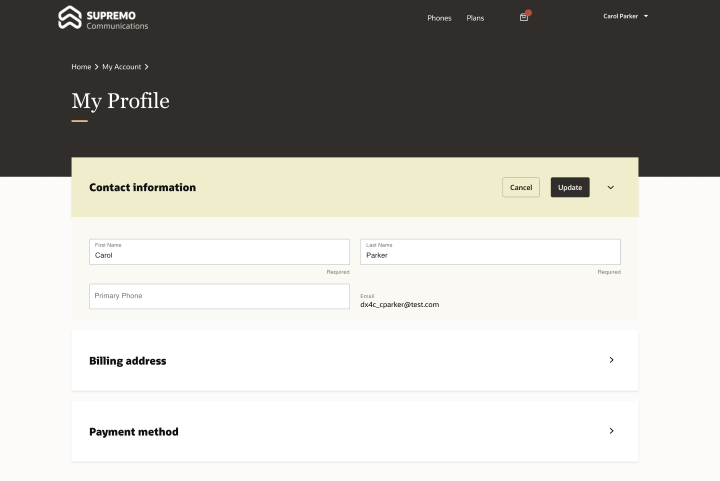Click the Billing address section heading
The image size is (720, 481).
[128, 361]
